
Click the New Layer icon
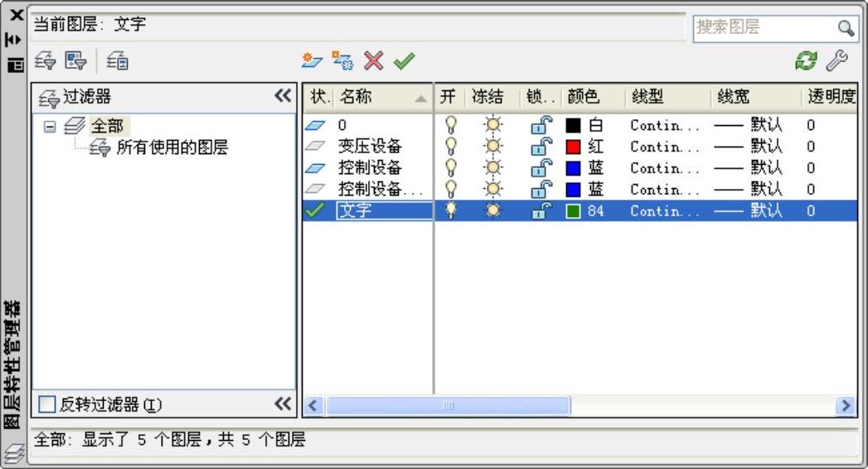311,60
